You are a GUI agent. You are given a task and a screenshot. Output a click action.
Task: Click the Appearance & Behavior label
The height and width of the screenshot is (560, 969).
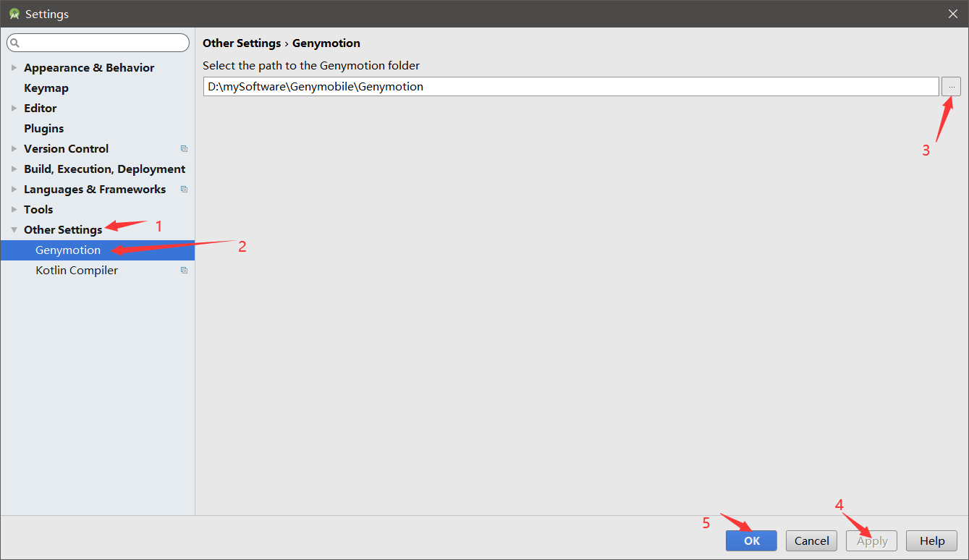(89, 67)
